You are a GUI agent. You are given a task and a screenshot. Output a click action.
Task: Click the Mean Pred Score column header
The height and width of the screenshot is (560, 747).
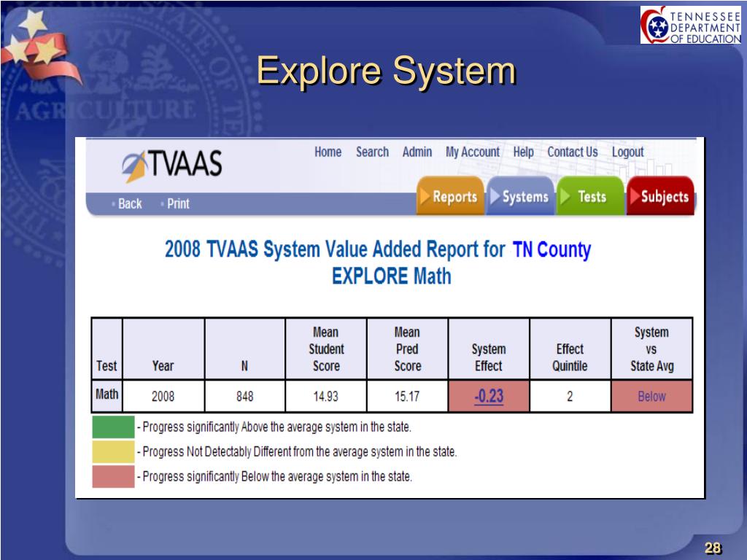tap(407, 349)
